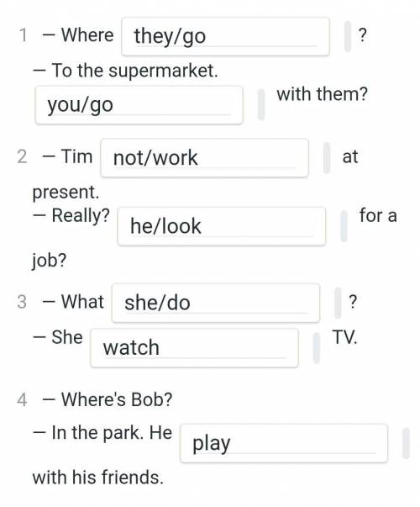This screenshot has width=420, height=507.
Task: Click gray marker after 'she/do' field
Action: 338,303
